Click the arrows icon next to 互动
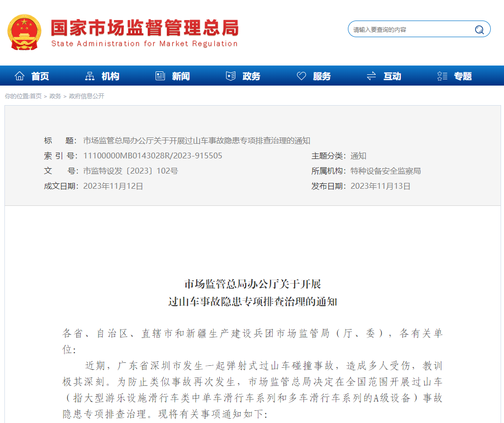 pos(370,75)
